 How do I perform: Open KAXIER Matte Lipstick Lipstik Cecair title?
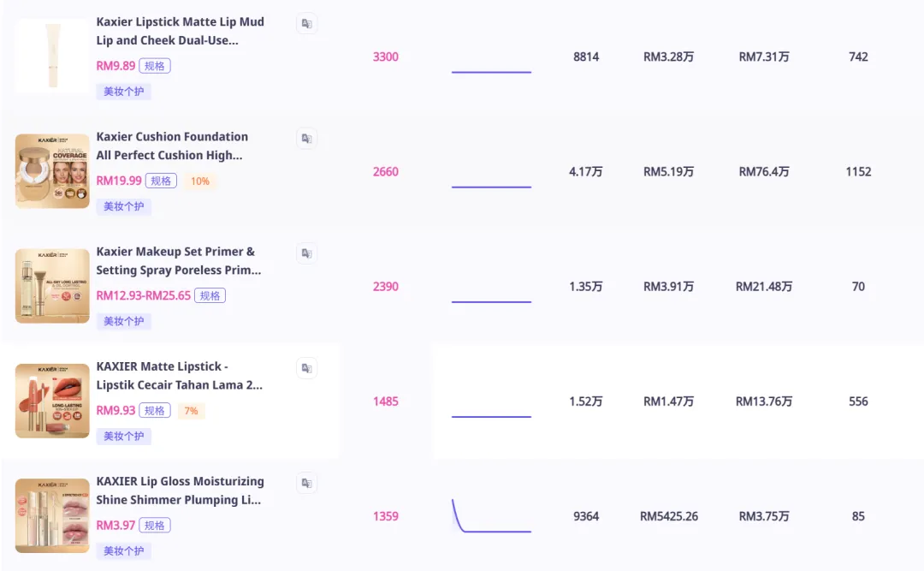coord(179,376)
